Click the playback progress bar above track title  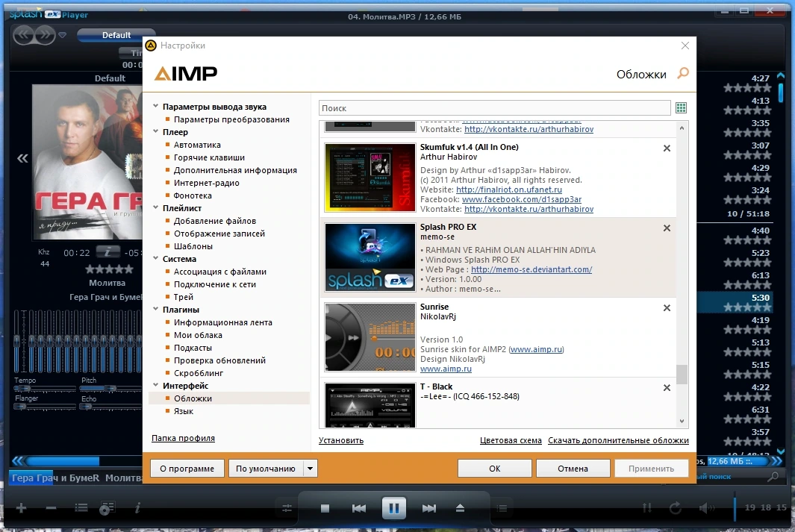coord(84,461)
